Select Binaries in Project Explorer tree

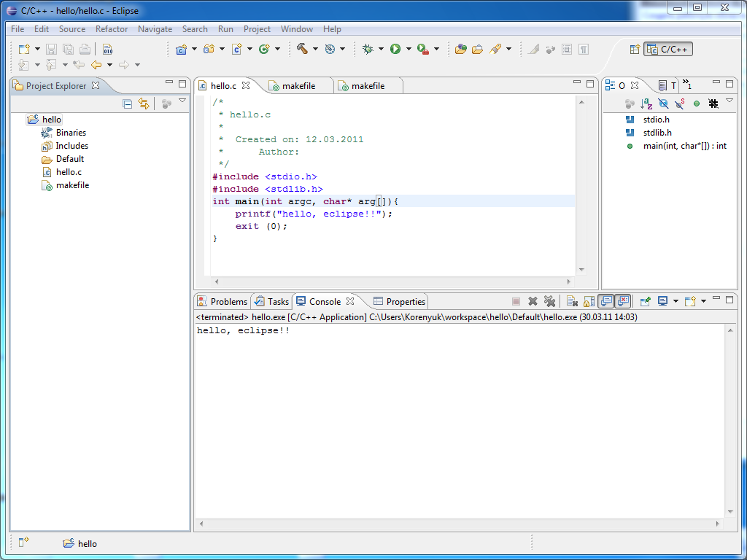coord(71,133)
